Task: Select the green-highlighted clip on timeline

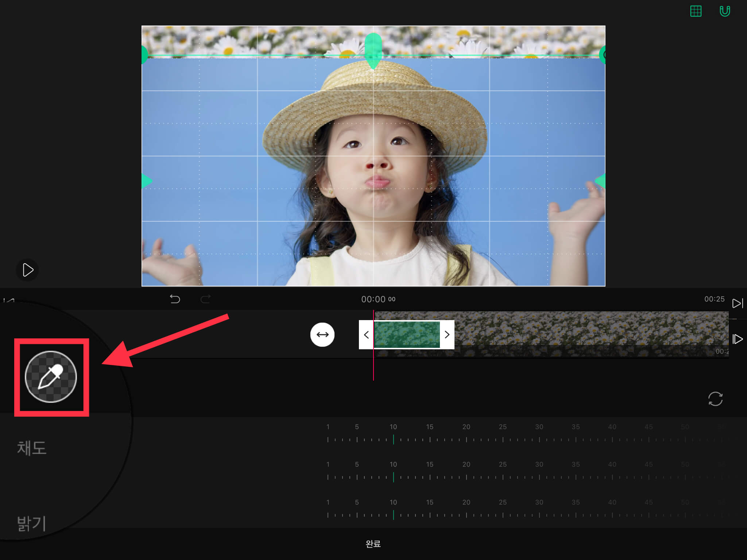Action: click(x=407, y=335)
